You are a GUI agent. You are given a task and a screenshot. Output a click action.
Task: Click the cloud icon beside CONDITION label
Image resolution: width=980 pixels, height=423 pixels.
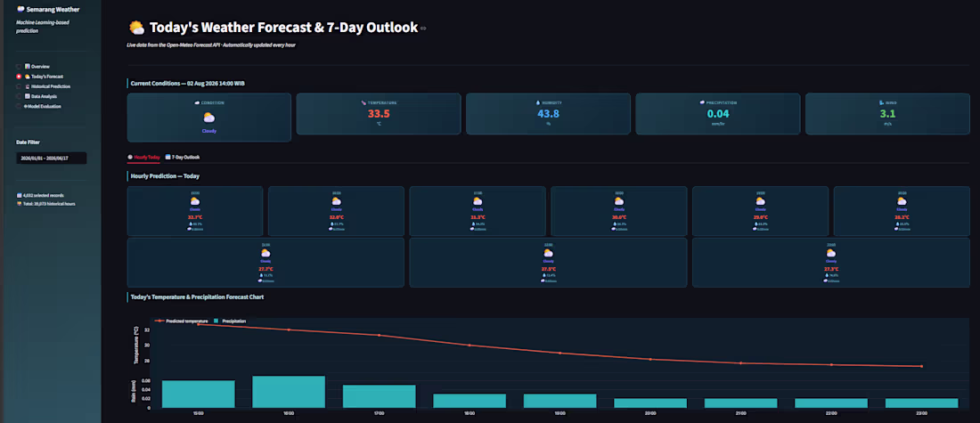tap(197, 102)
